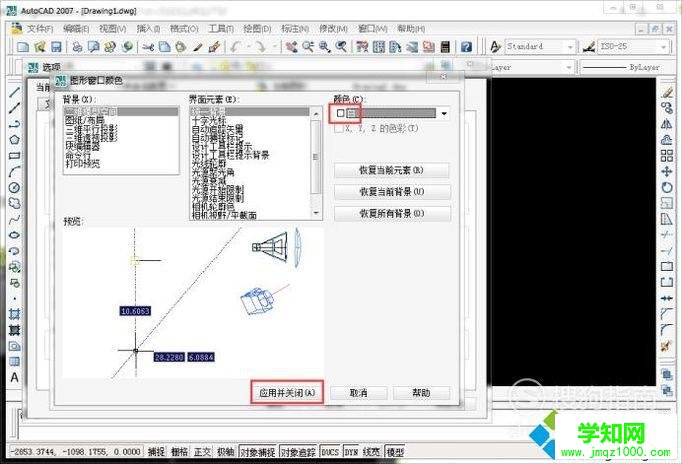Screen dimensions: 682x464
Task: Click the interface element list scroll-down arrow
Action: (x=316, y=213)
